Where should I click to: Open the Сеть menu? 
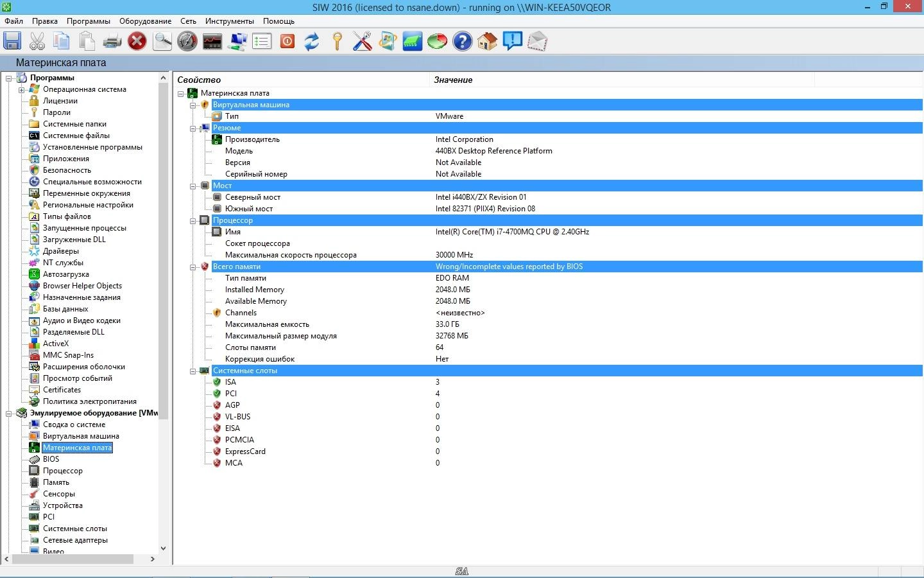coord(188,21)
